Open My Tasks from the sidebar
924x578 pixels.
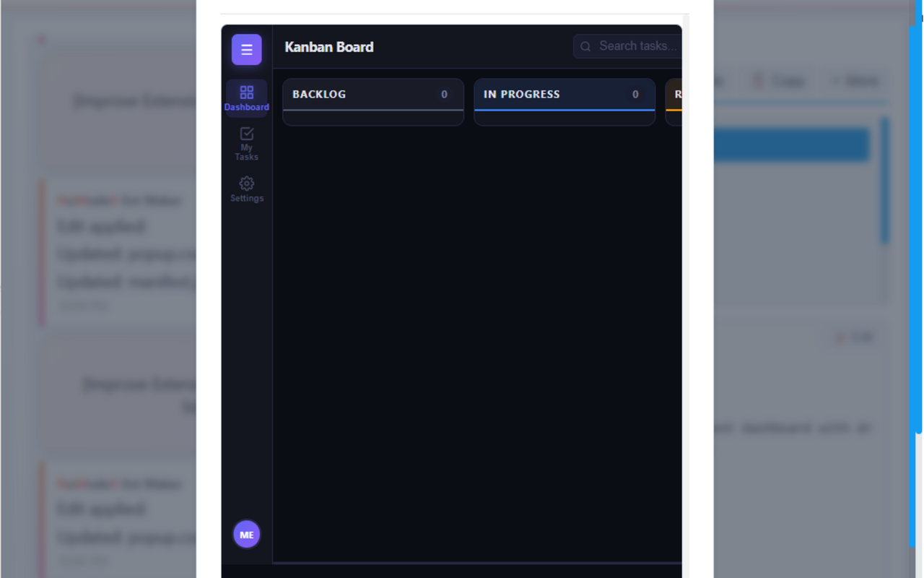click(246, 143)
